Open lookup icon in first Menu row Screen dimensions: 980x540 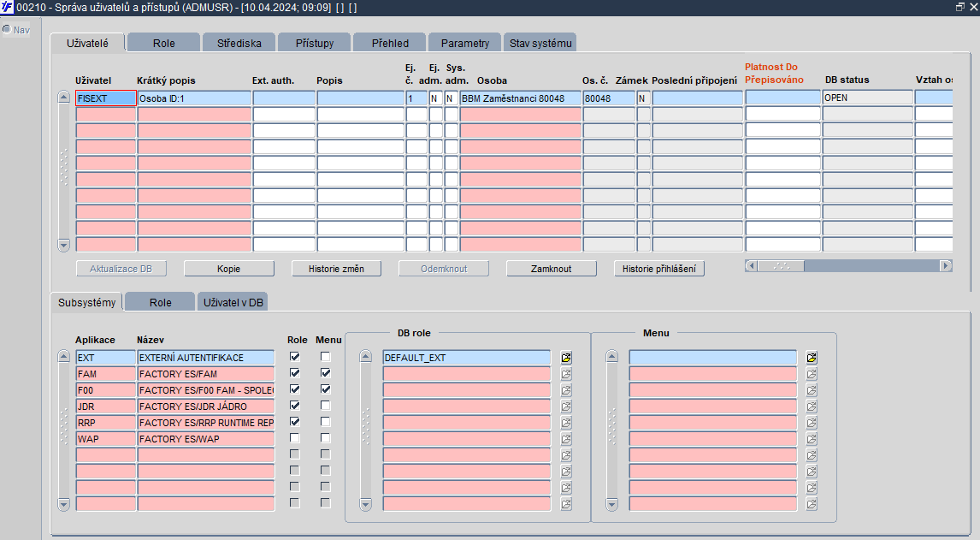(812, 358)
